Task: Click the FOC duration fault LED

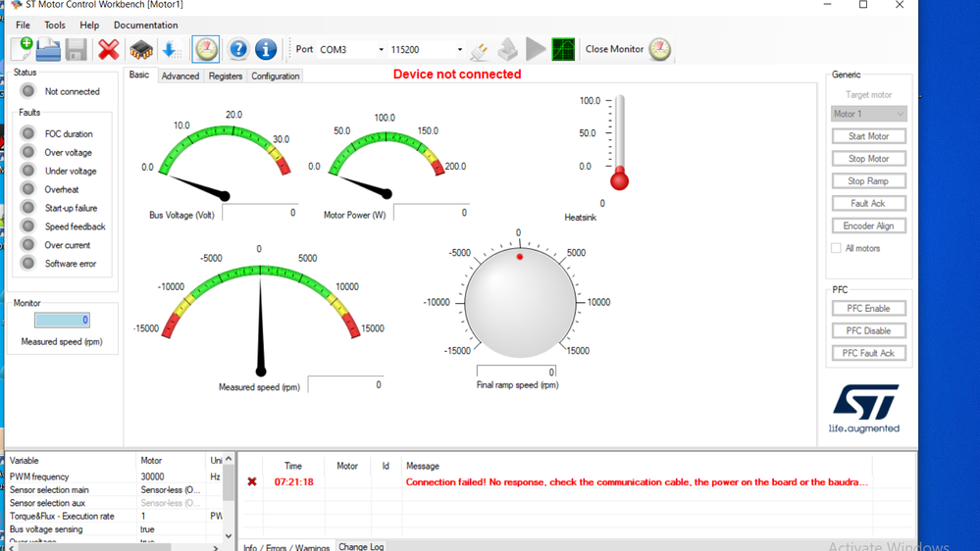Action: (x=28, y=133)
